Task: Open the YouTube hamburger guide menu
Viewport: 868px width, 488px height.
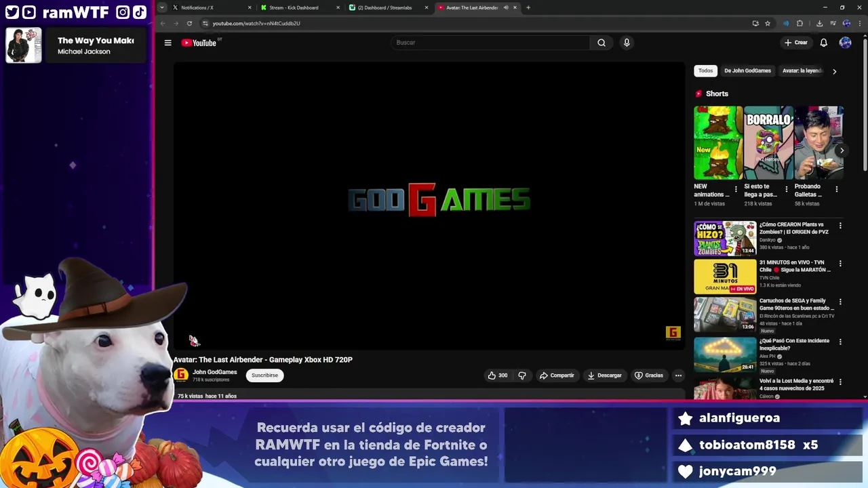Action: (x=167, y=43)
